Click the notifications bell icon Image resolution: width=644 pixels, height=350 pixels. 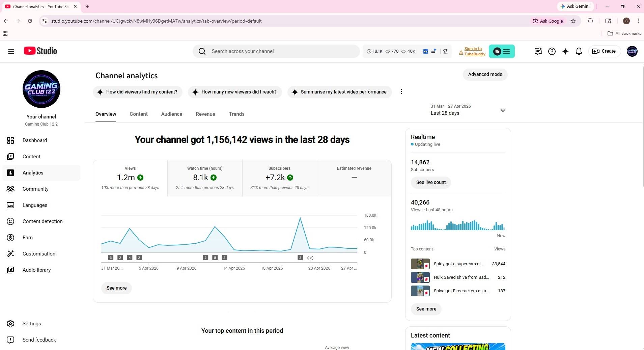579,51
